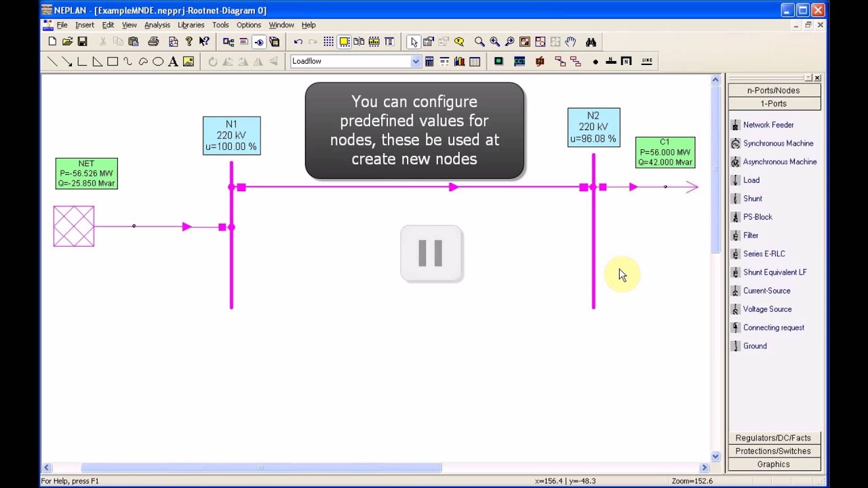Open the Analysis menu
This screenshot has width=868, height=488.
(x=157, y=25)
